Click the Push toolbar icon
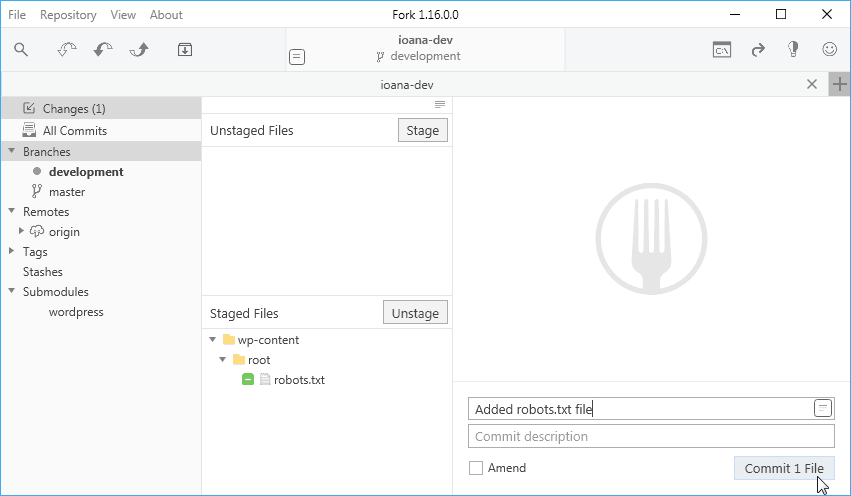The height and width of the screenshot is (496, 851). pyautogui.click(x=139, y=50)
